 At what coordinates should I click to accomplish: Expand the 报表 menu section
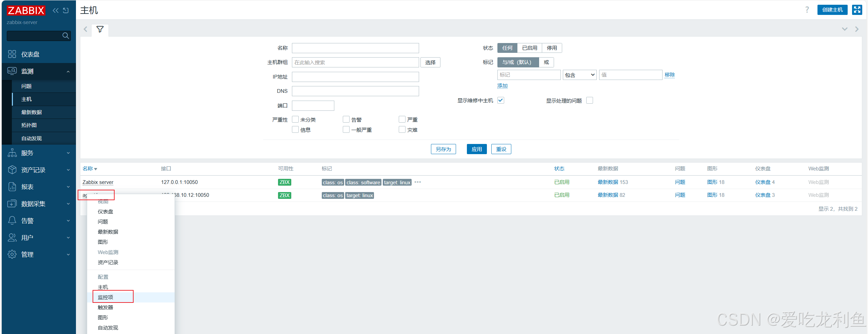68,187
